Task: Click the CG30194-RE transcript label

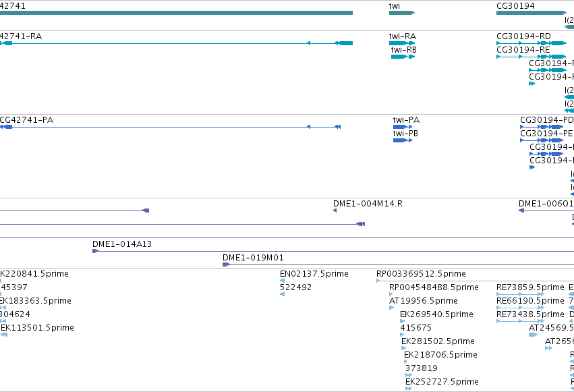Action: tap(523, 50)
